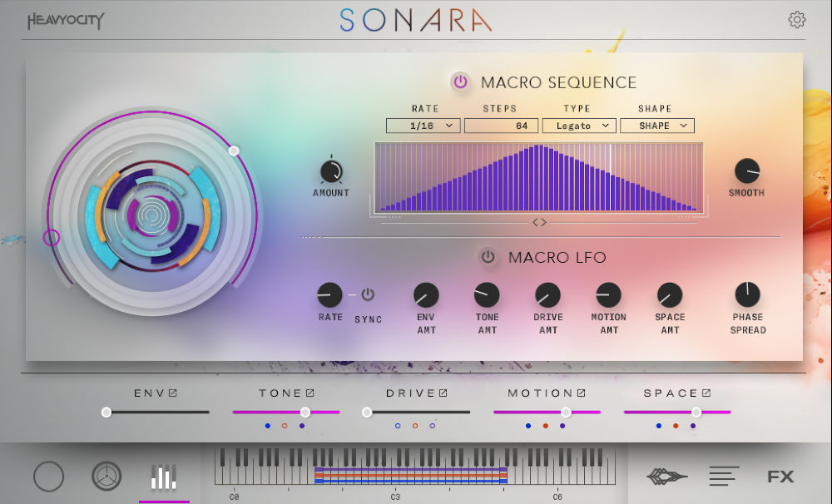Select the circular macro wheel view icon
The width and height of the screenshot is (832, 504).
click(x=50, y=477)
